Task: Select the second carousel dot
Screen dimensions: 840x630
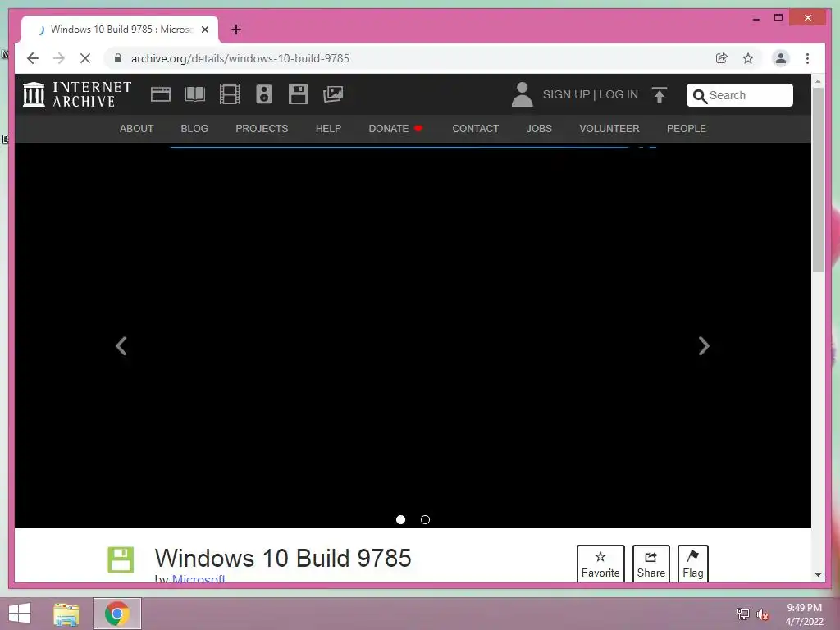Action: tap(426, 519)
